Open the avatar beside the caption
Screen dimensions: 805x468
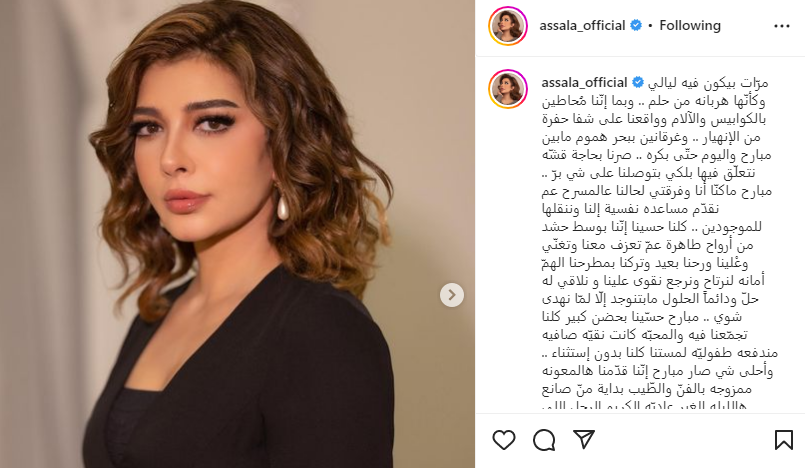[x=508, y=89]
